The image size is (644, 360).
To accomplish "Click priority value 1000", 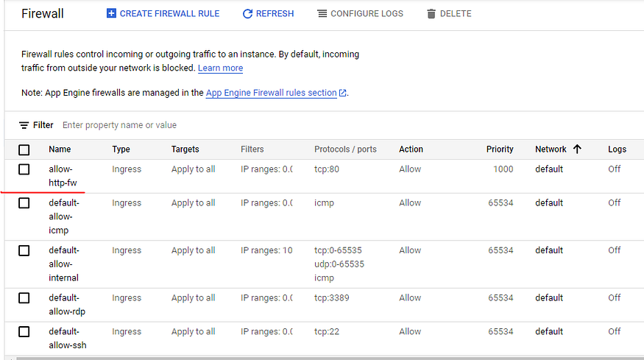I will pyautogui.click(x=503, y=169).
